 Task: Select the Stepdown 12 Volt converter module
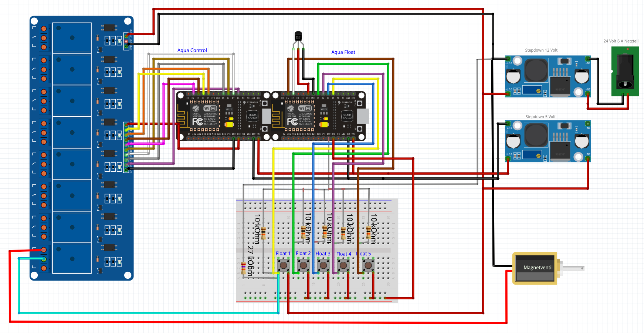548,76
